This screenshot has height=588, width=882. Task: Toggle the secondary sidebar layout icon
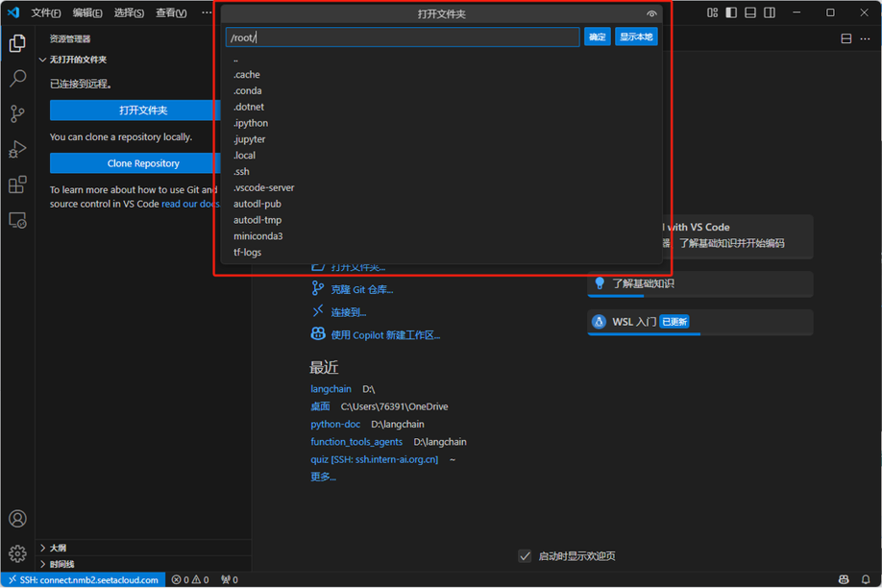tap(770, 12)
